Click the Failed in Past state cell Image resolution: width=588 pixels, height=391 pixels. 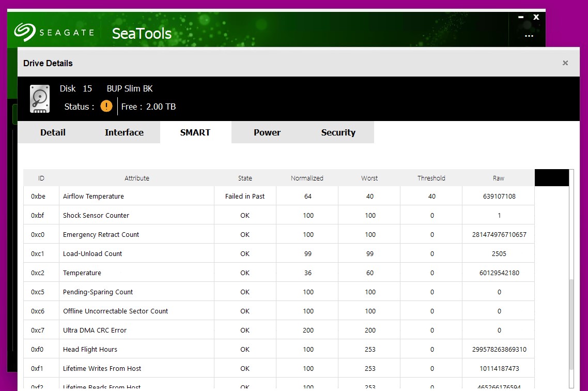coord(245,197)
